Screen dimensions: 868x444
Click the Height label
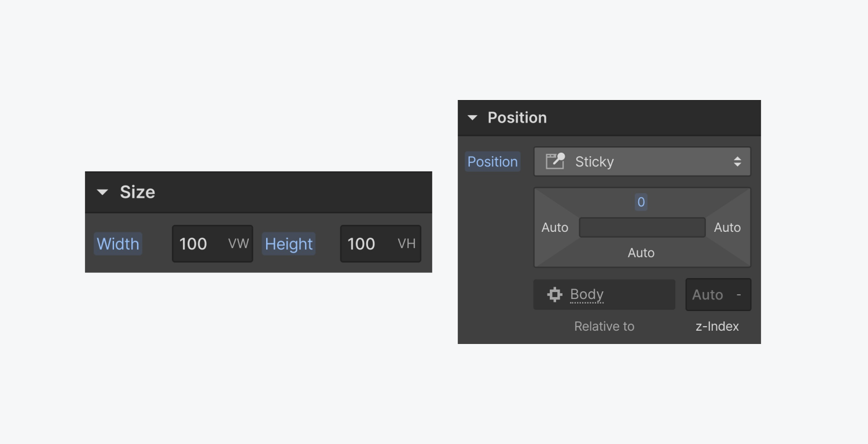(x=289, y=244)
